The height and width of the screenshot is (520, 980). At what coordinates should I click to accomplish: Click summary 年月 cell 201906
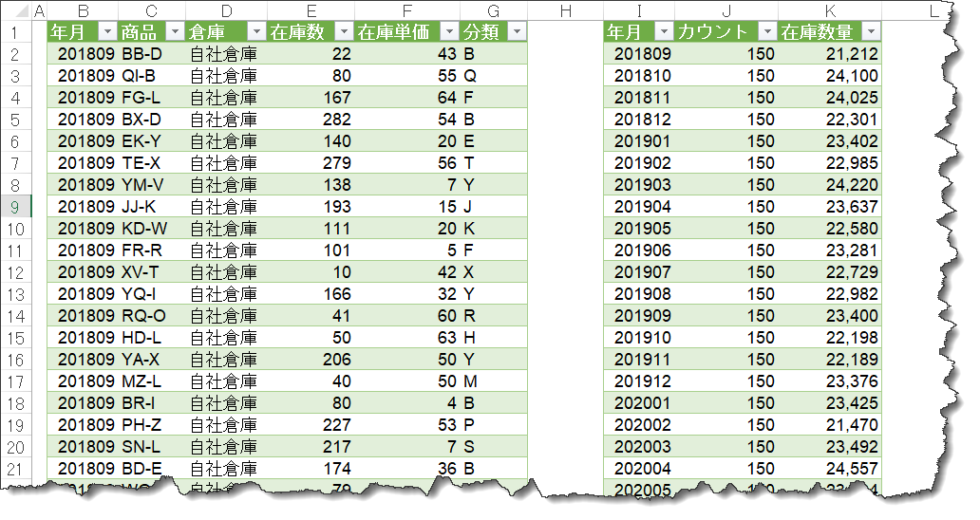pos(639,251)
